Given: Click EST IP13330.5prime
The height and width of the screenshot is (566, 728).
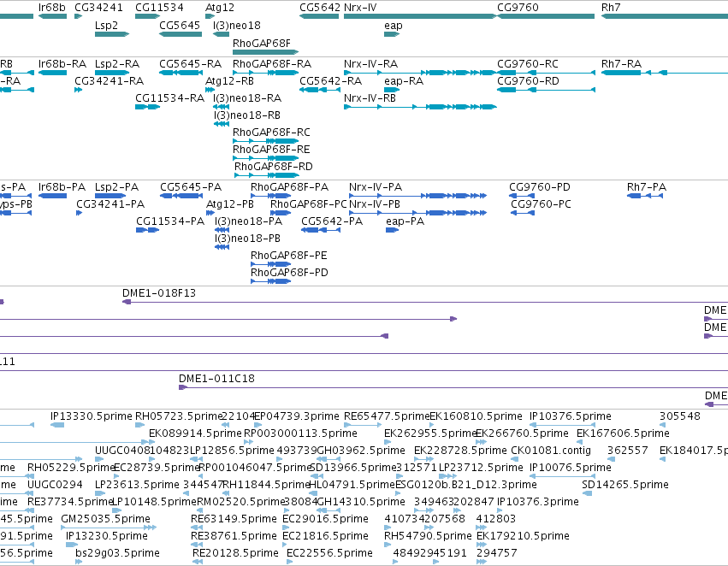Looking at the screenshot, I should [91, 416].
